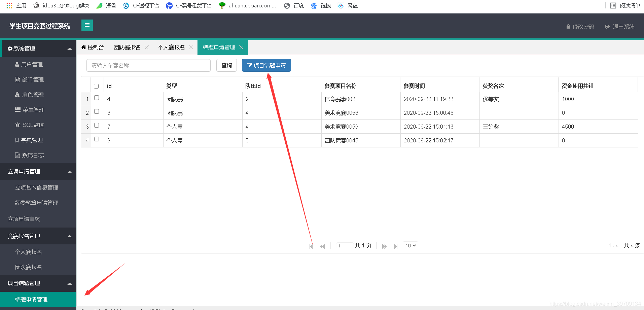Open the CF透视平台 bookmark
Viewport: 644px width, 310px height.
pos(141,6)
